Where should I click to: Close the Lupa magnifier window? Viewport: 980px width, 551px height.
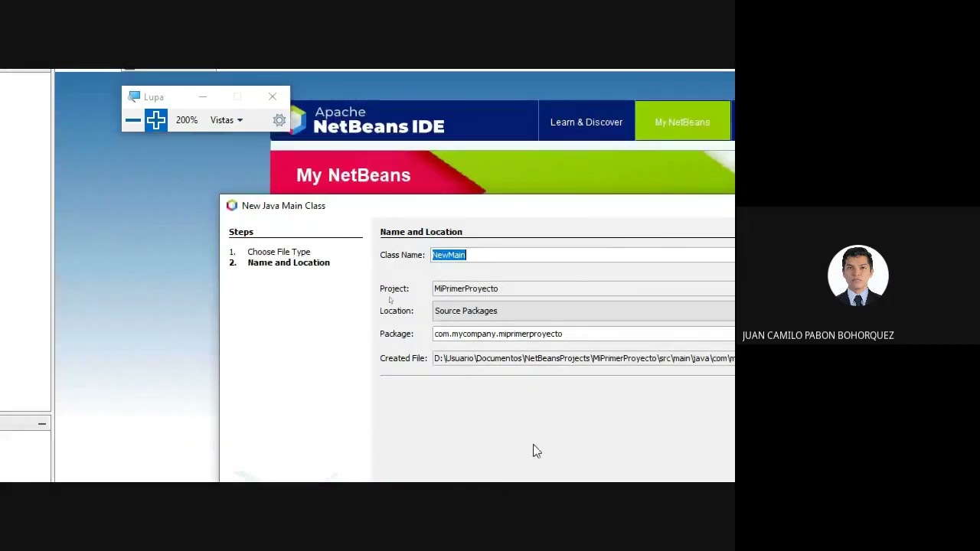coord(273,96)
